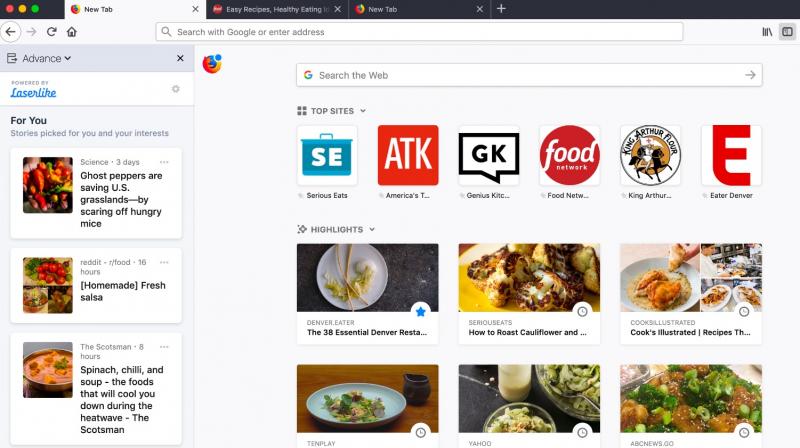Click the Search the Web field
800x448 pixels.
click(x=529, y=75)
